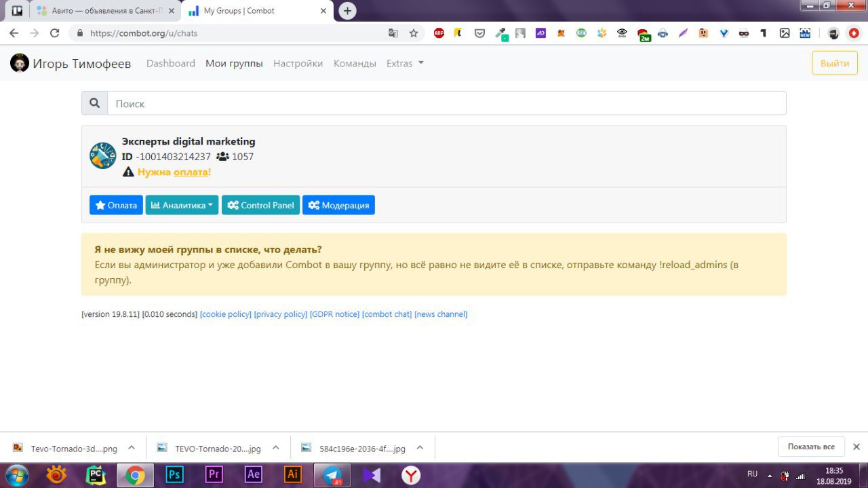Open the Windows Start menu
Viewport: 868px width, 488px height.
(x=17, y=475)
